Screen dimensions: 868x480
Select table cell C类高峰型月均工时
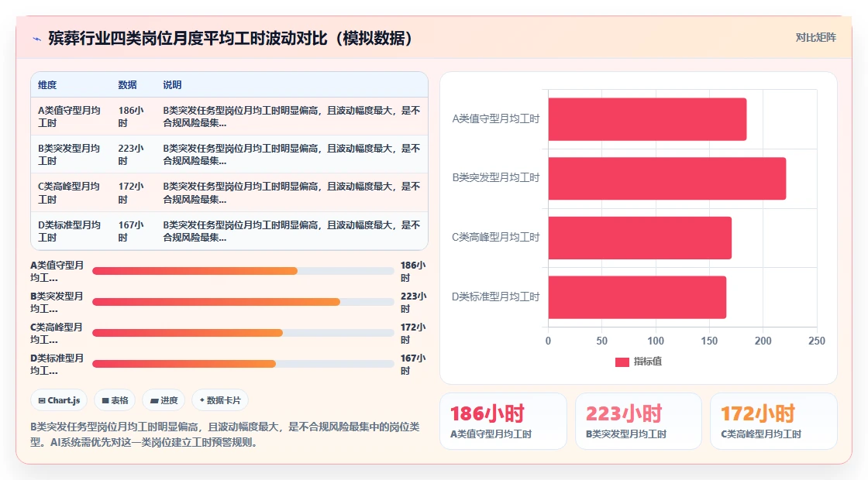click(69, 193)
